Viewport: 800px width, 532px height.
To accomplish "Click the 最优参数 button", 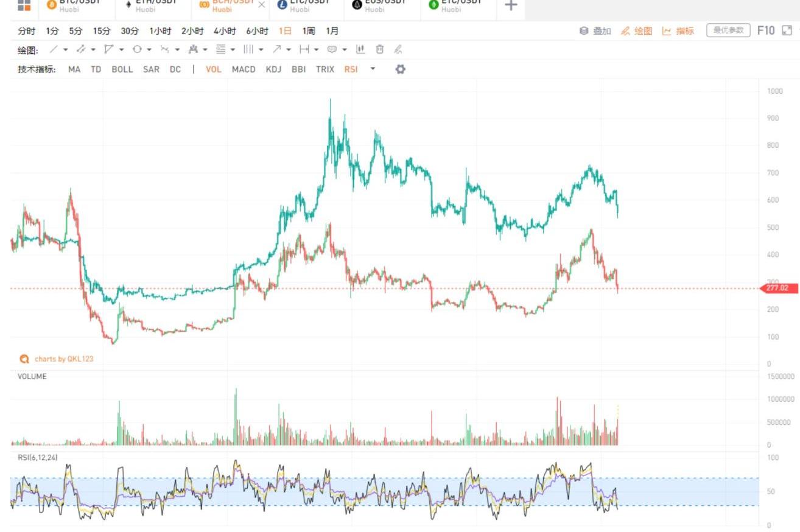I will click(x=728, y=30).
